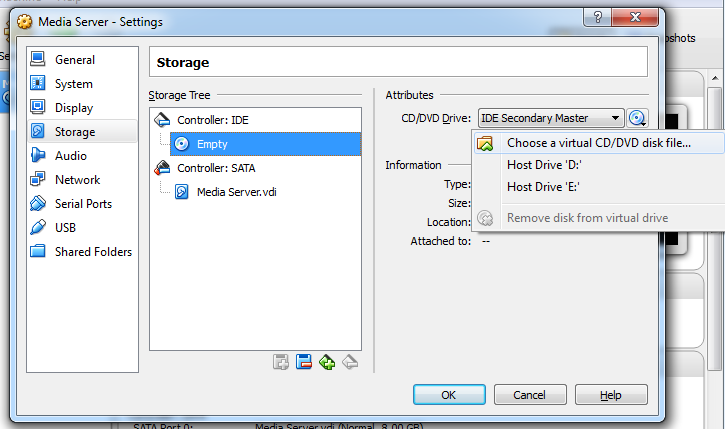Choose a virtual CD/DVD disk file
725x429 pixels.
click(x=599, y=143)
